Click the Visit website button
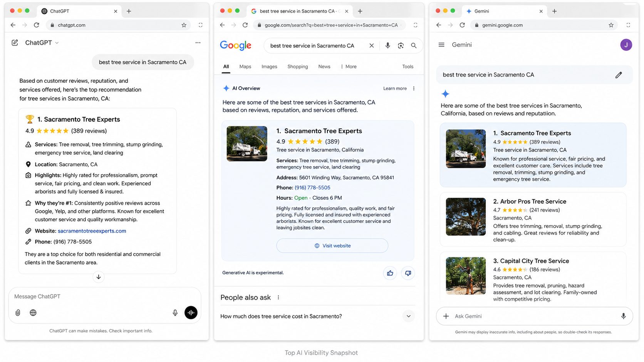 tap(332, 246)
